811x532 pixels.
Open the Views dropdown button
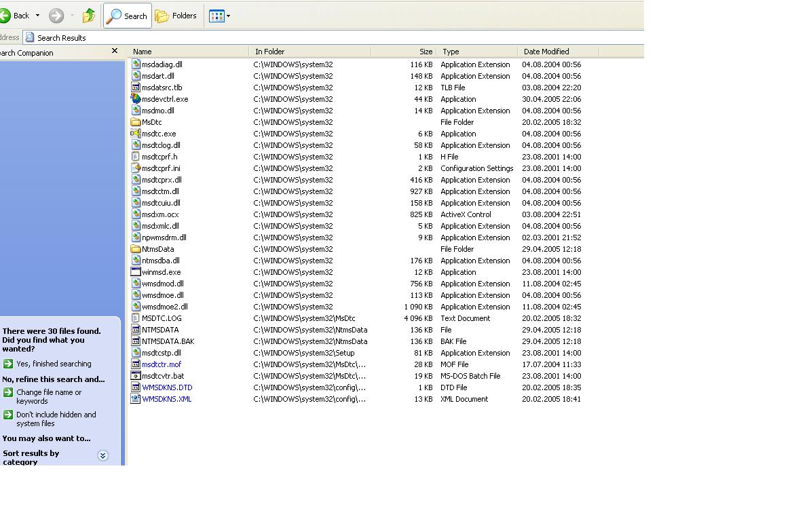coord(219,16)
